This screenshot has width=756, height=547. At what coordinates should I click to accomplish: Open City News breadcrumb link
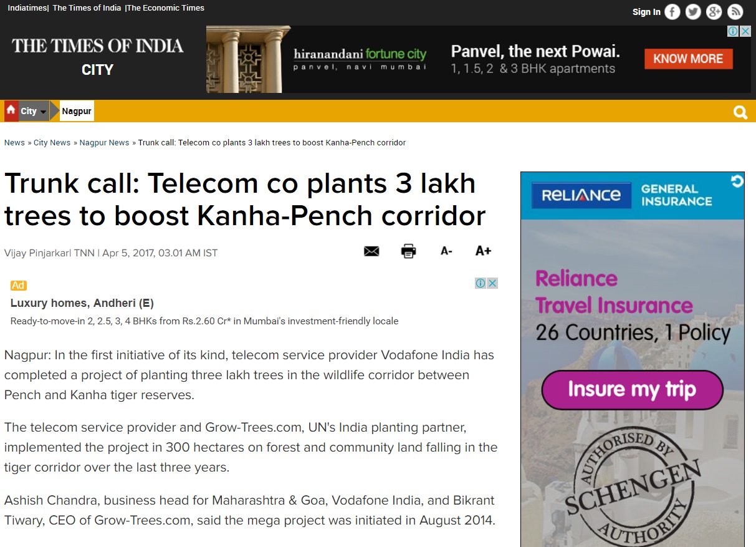tap(52, 143)
